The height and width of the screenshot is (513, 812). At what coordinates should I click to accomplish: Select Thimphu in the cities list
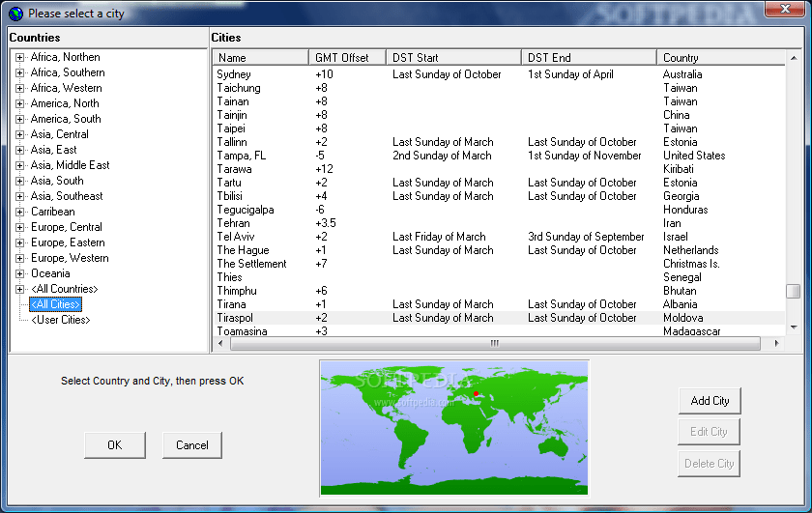pos(237,291)
